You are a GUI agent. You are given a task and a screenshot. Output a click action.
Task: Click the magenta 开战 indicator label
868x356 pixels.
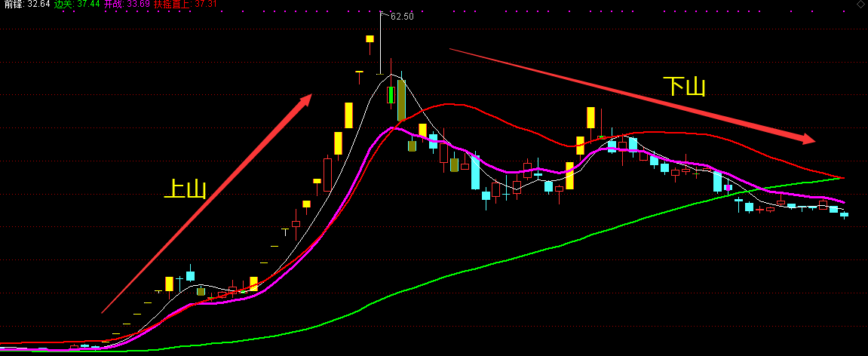(x=126, y=5)
